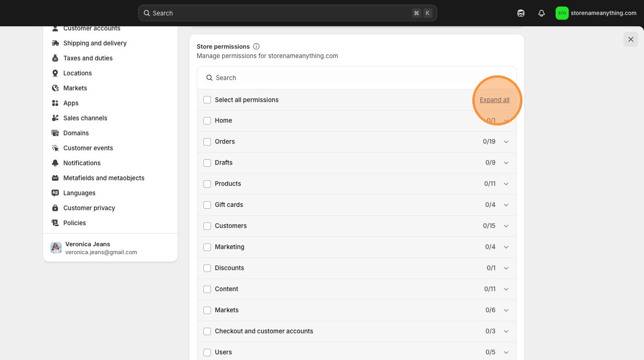
Task: Click the Customer privacy lock icon
Action: coord(55,208)
